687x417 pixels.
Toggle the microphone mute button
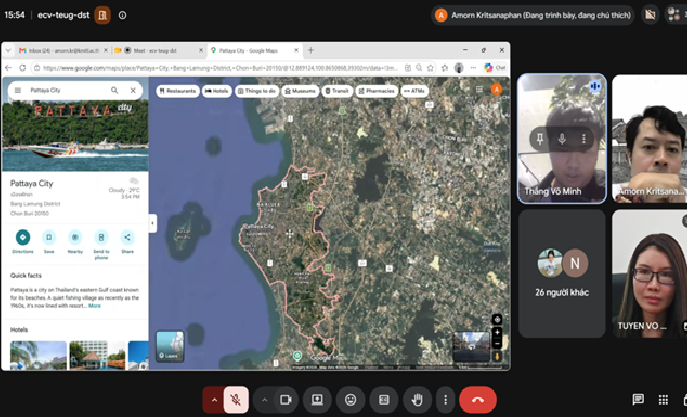(x=236, y=399)
